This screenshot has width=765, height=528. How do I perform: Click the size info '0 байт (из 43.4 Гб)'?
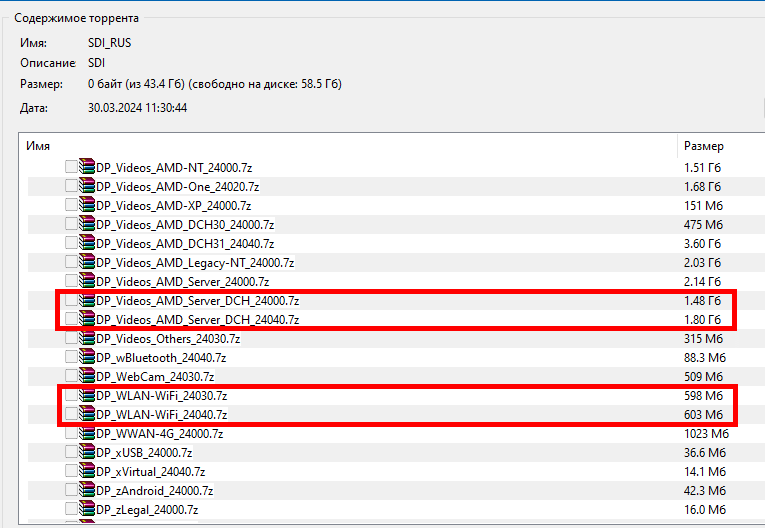136,84
